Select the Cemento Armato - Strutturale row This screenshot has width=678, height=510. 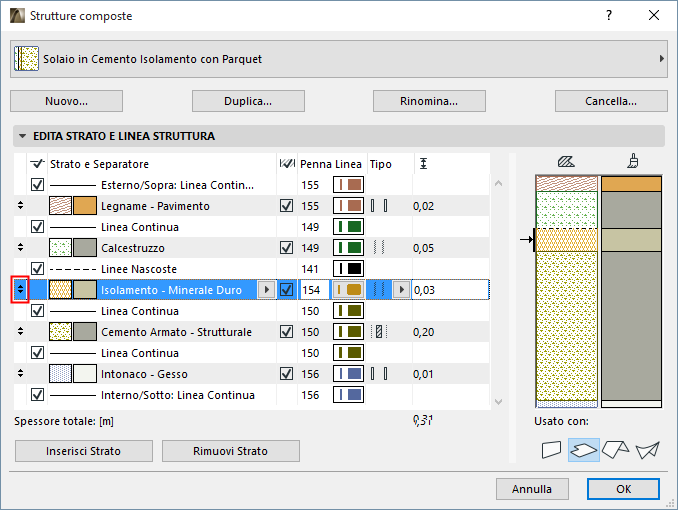[x=176, y=332]
